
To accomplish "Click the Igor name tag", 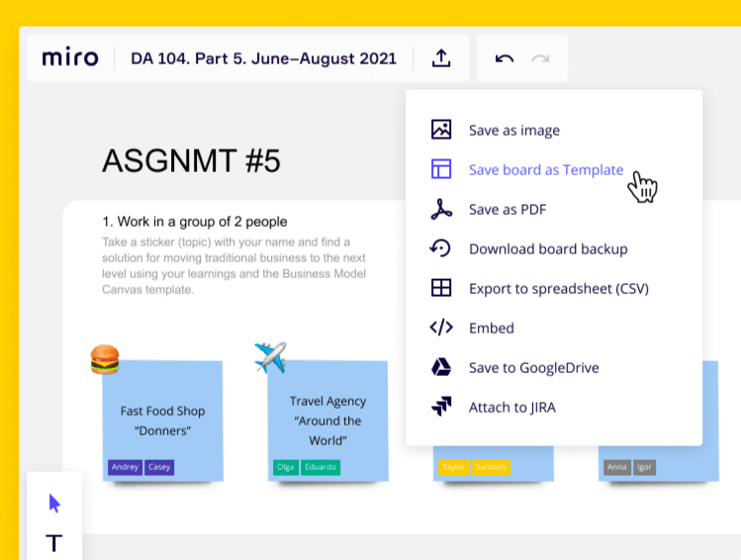I will click(644, 467).
